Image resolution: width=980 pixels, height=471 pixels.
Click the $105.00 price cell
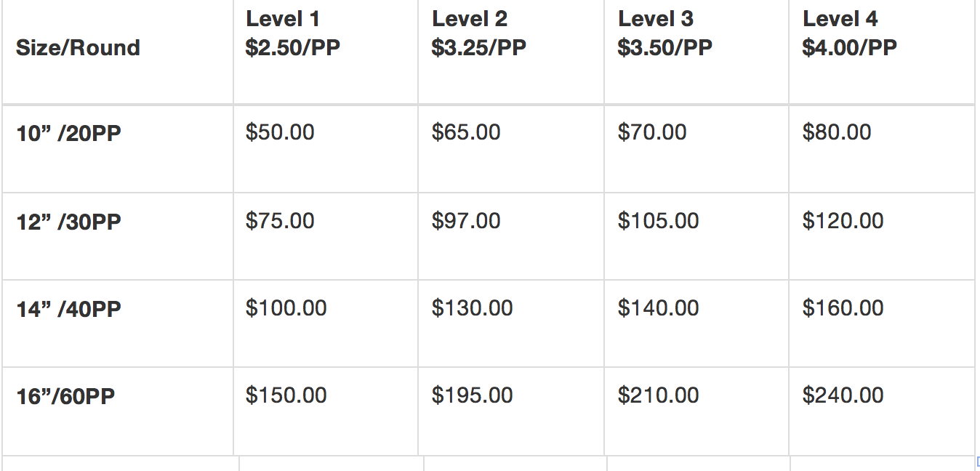(658, 220)
